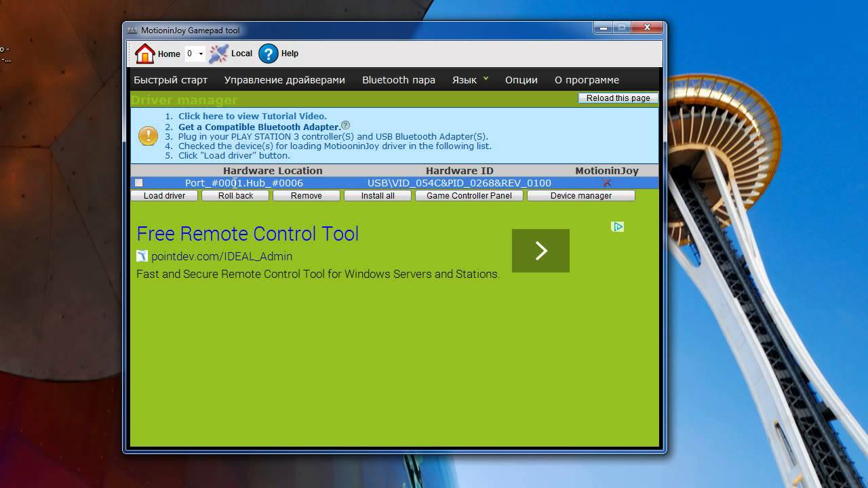Screen dimensions: 868x488
Task: Select the USB\VID_054C&PID_0268&REV_0100 hardware ID
Action: (459, 183)
